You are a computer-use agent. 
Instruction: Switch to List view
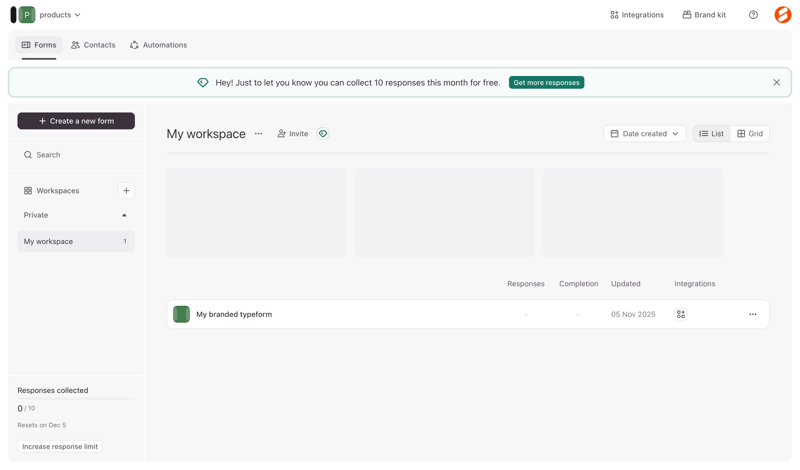(711, 134)
